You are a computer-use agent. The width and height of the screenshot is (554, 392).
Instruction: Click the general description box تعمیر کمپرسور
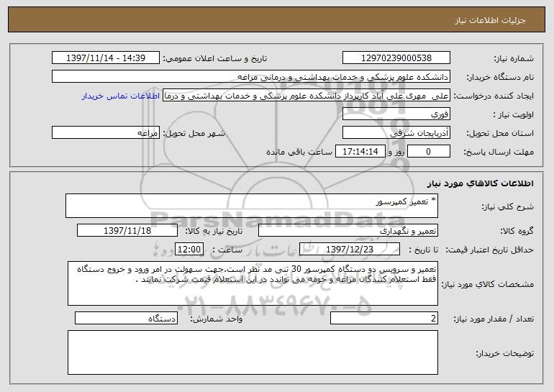coord(252,206)
